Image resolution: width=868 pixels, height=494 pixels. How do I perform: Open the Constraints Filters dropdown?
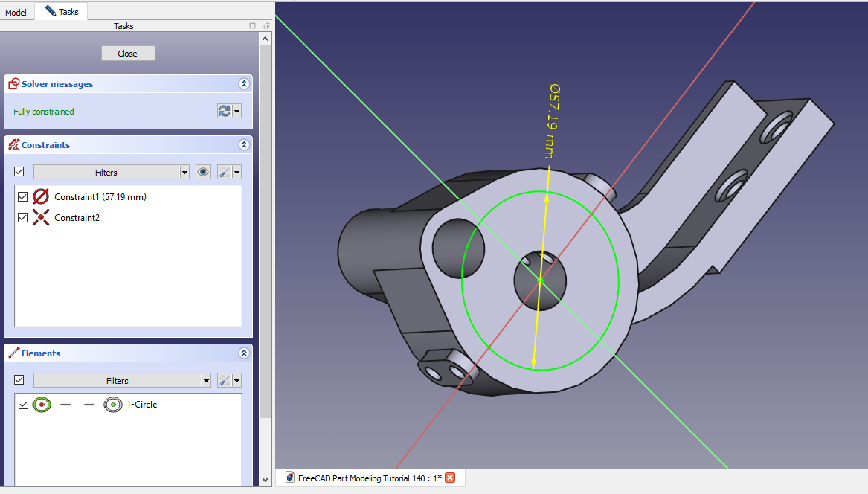pos(185,172)
